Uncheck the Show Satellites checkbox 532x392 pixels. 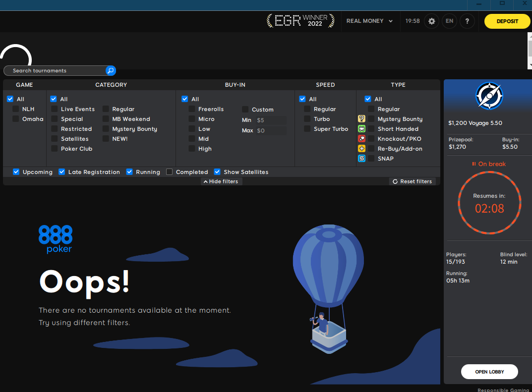click(x=217, y=172)
